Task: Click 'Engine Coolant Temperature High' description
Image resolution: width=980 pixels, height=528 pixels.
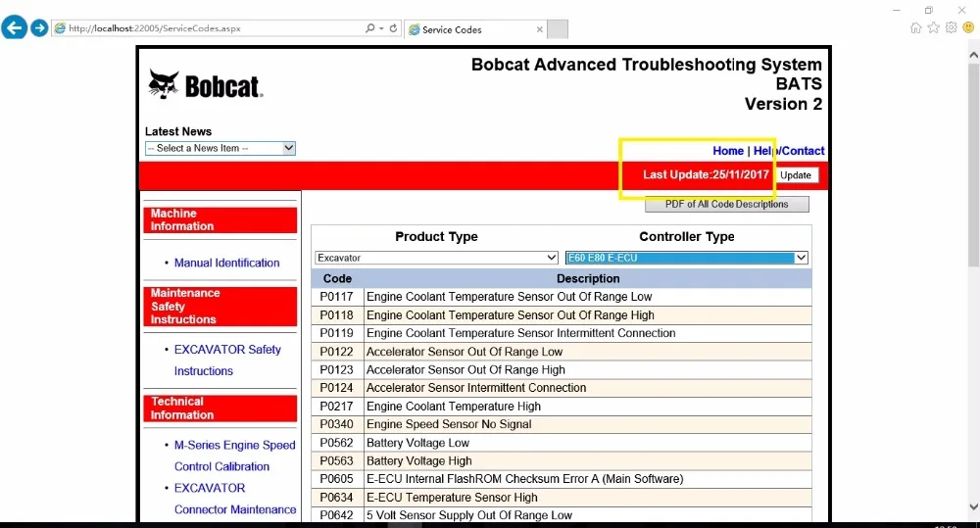Action: pos(454,407)
